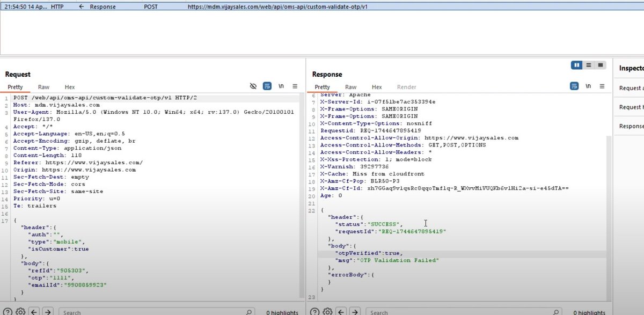Open help icon below Request panel
The height and width of the screenshot is (315, 644).
pyautogui.click(x=9, y=312)
